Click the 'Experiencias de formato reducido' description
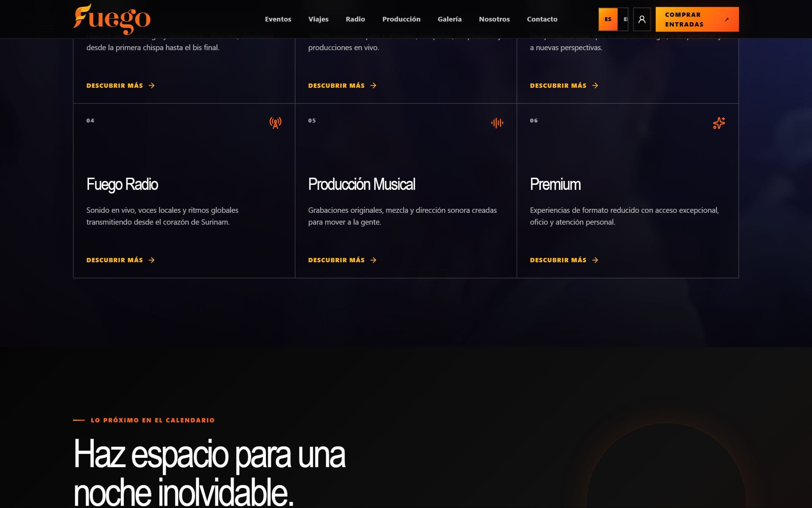Screen dimensions: 812x508 [x=624, y=216]
